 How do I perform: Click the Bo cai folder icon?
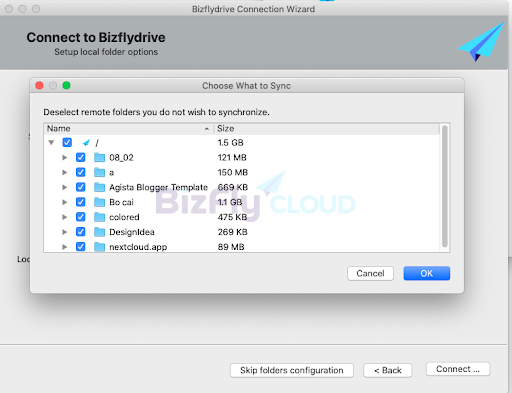tap(99, 202)
